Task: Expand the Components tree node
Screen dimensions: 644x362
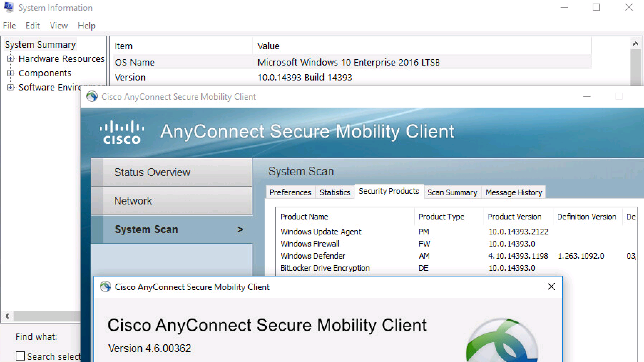Action: click(10, 73)
